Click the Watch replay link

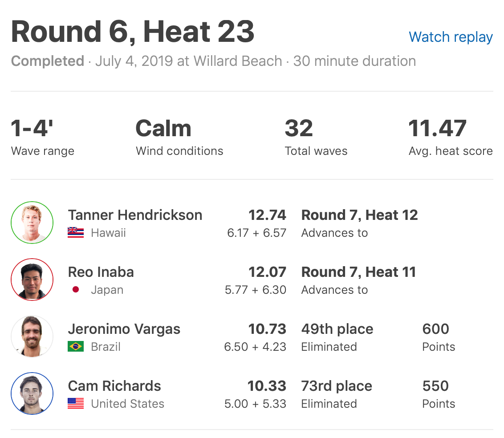click(x=450, y=37)
